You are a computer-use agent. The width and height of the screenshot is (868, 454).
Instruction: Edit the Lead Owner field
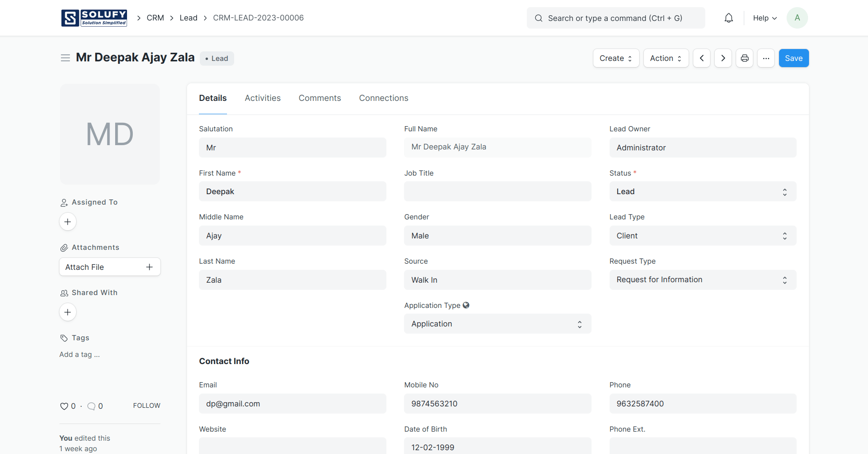702,148
